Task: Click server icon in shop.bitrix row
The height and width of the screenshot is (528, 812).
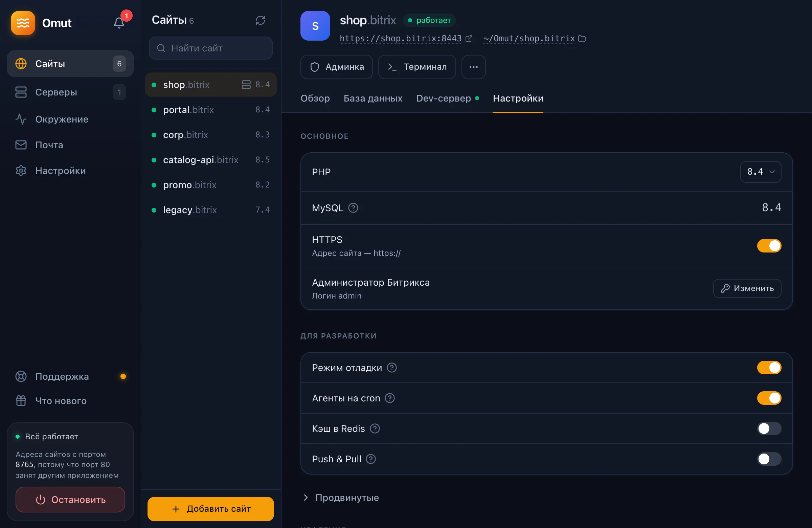Action: (x=246, y=84)
